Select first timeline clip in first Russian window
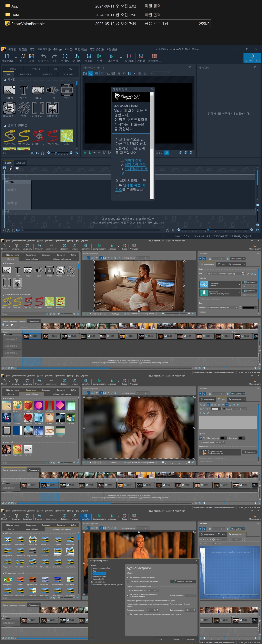This screenshot has height=644, width=262. (x=32, y=336)
